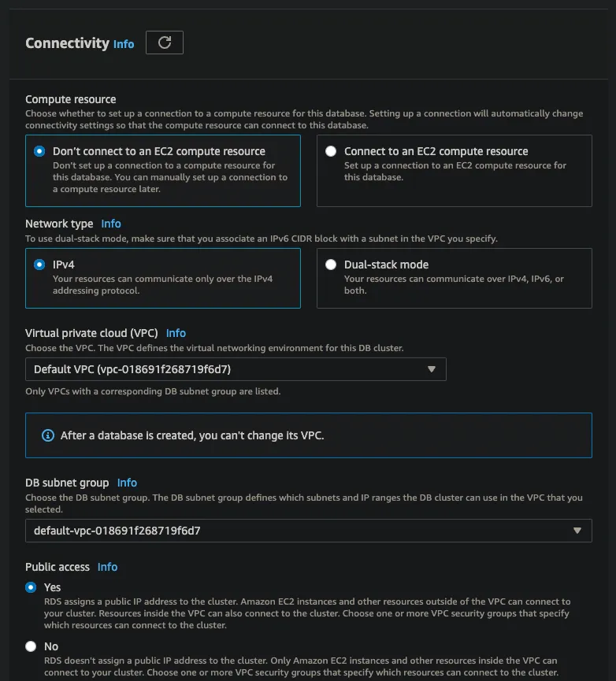Set Public access to No

(x=31, y=646)
